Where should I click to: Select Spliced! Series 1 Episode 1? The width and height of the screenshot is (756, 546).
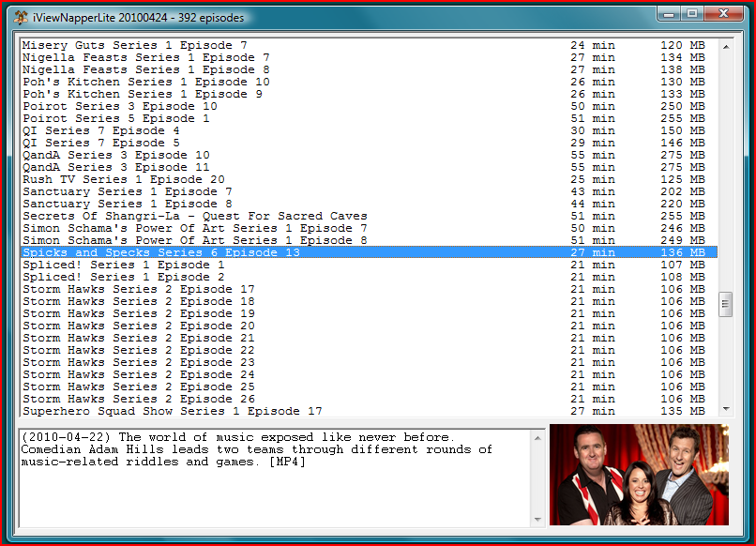tap(370, 265)
